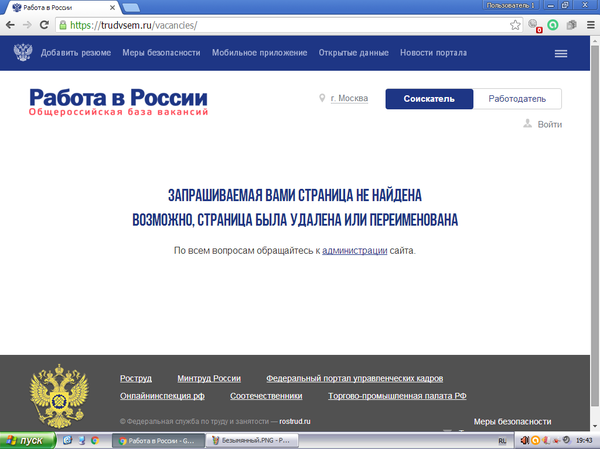Click the Работа в России logo
The height and width of the screenshot is (449, 600).
point(118,103)
